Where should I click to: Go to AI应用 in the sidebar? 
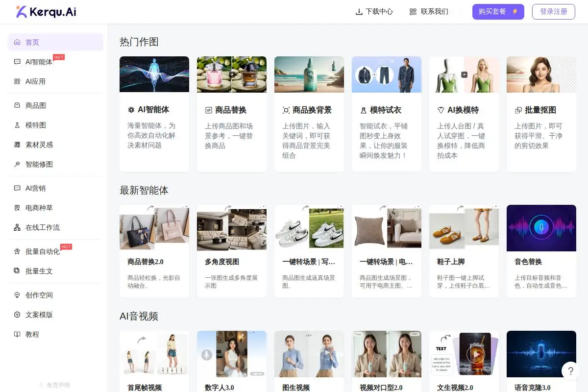point(55,81)
